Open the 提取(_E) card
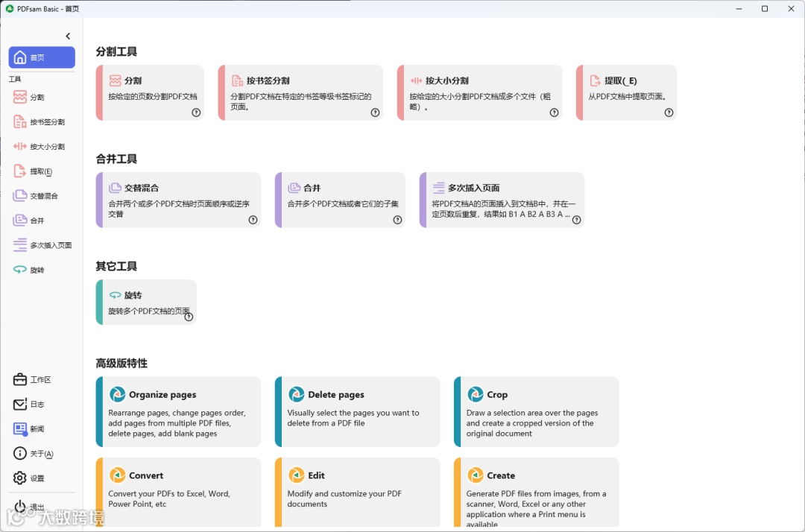805x532 pixels. [x=626, y=93]
